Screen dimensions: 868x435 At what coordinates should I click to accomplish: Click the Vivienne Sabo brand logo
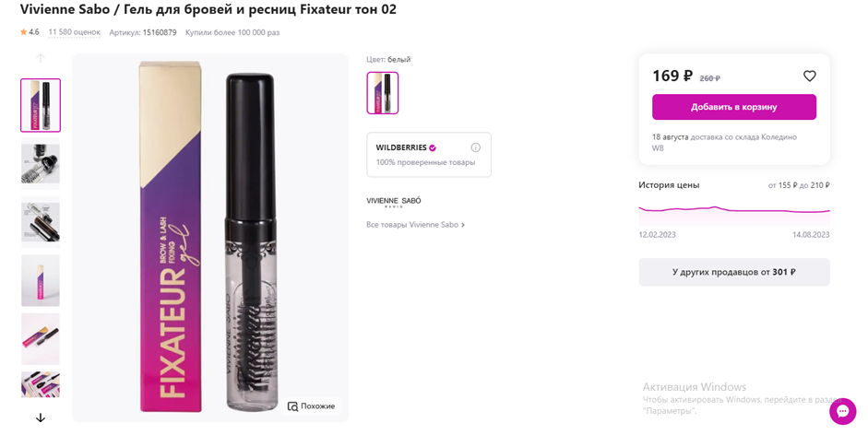[394, 202]
